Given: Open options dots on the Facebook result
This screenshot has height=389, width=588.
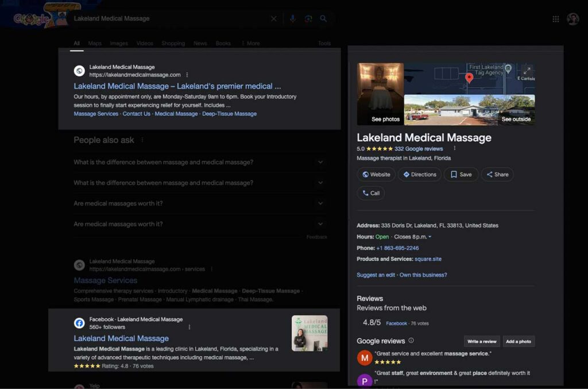Looking at the screenshot, I should point(189,327).
